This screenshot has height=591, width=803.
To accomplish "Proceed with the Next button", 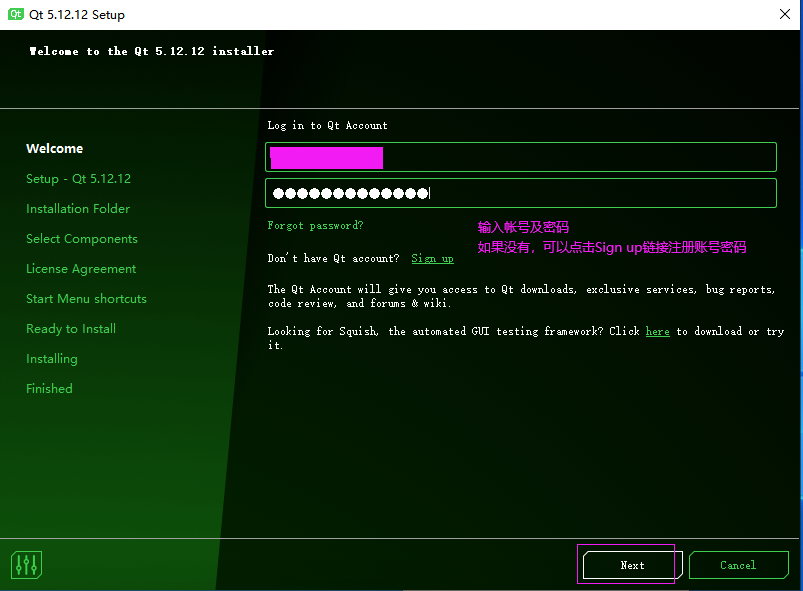I will click(632, 565).
